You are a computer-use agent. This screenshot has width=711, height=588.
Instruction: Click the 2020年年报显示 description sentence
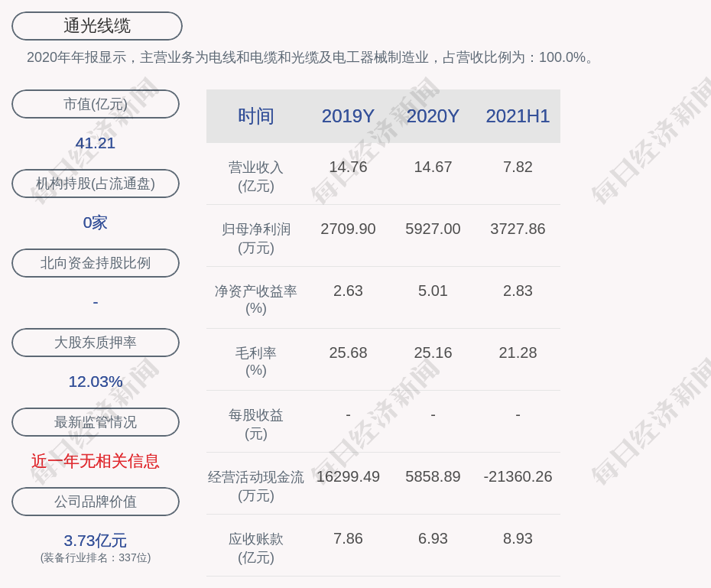point(311,57)
